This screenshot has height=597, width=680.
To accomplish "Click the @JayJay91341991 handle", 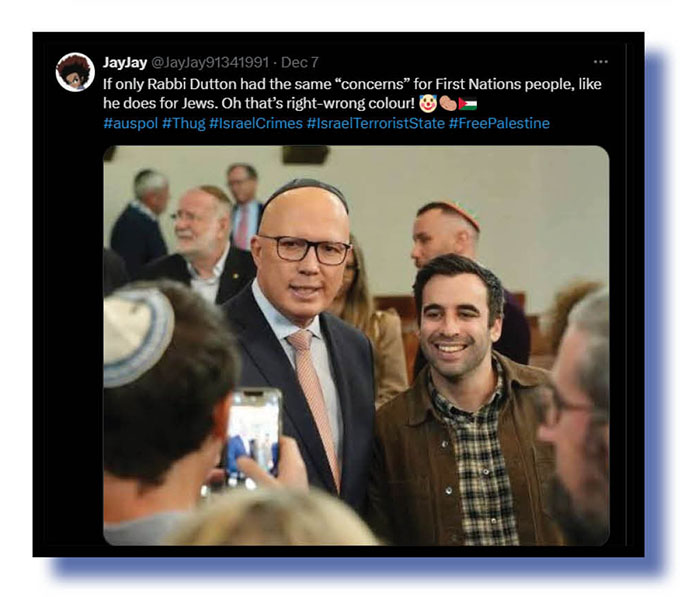I will click(x=210, y=62).
